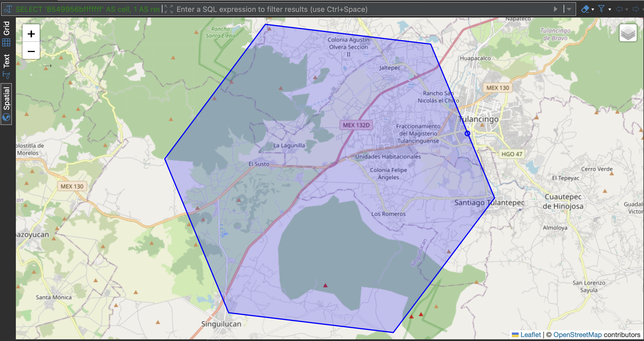Zoom in using the plus map button

click(x=31, y=33)
